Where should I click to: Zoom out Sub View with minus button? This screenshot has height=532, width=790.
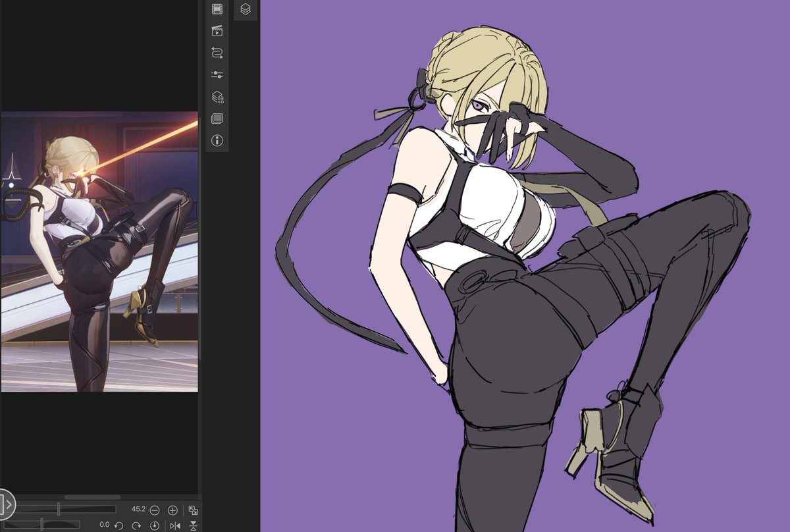pos(155,510)
